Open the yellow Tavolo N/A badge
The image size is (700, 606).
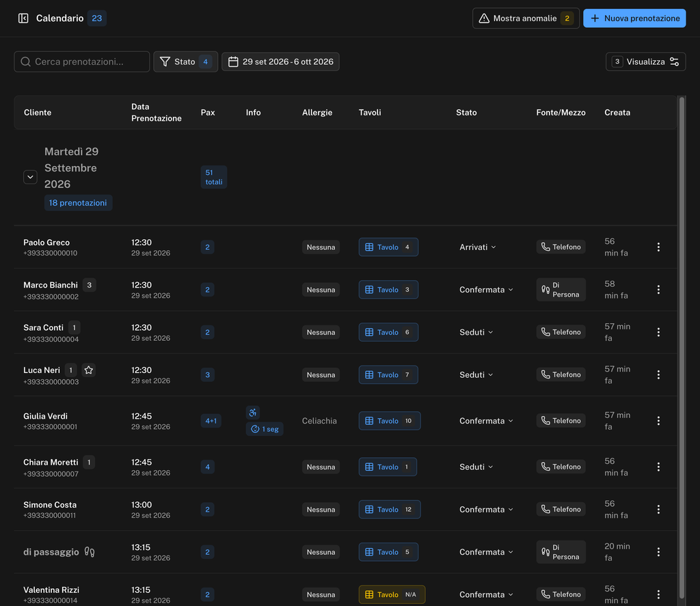point(392,594)
